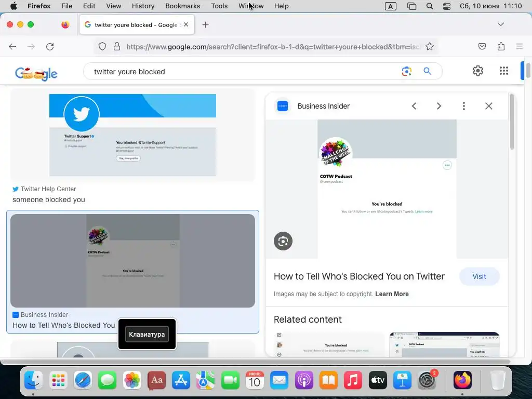This screenshot has height=399, width=532.
Task: Open the View menu
Action: (113, 6)
